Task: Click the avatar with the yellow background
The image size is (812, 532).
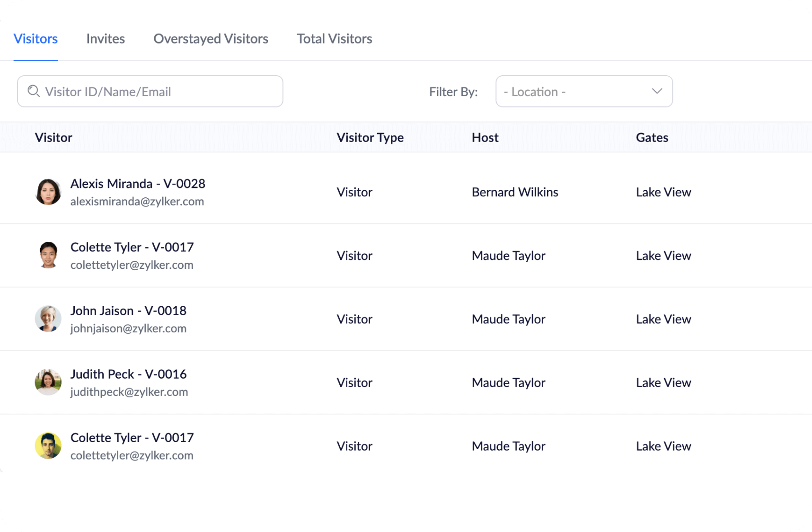Action: [x=48, y=445]
